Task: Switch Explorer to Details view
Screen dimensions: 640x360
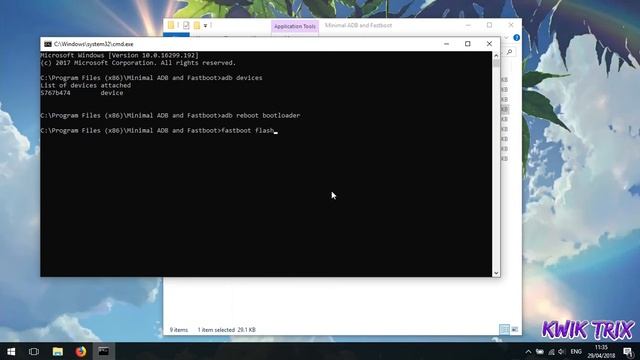Action: point(504,329)
